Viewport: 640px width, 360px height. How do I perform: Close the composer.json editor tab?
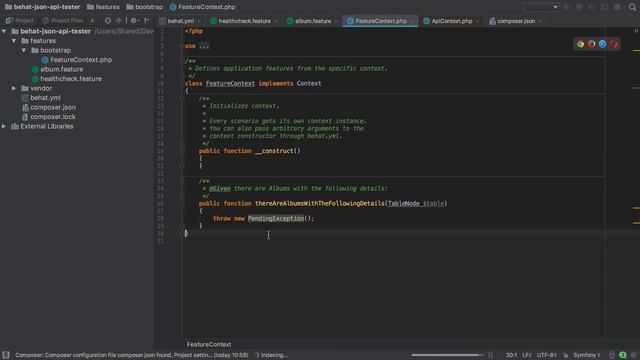tap(540, 21)
